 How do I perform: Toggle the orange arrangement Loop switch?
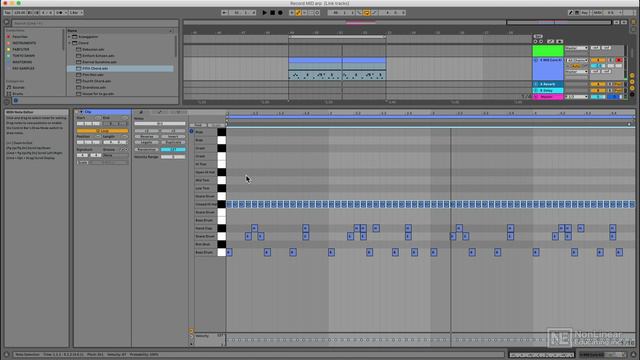pyautogui.click(x=367, y=13)
